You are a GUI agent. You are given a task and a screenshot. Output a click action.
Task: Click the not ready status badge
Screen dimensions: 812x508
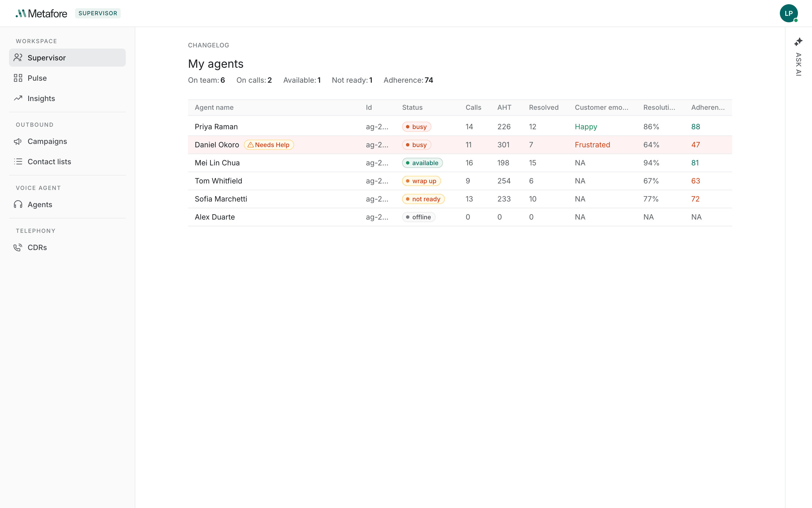click(x=423, y=199)
